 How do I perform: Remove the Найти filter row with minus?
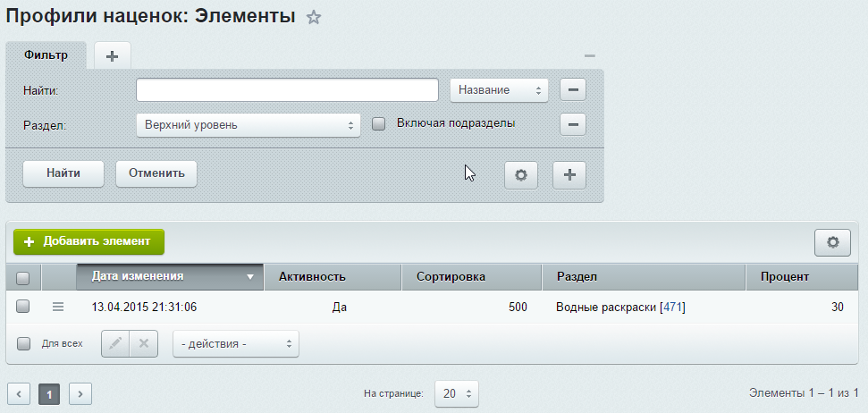pyautogui.click(x=573, y=89)
